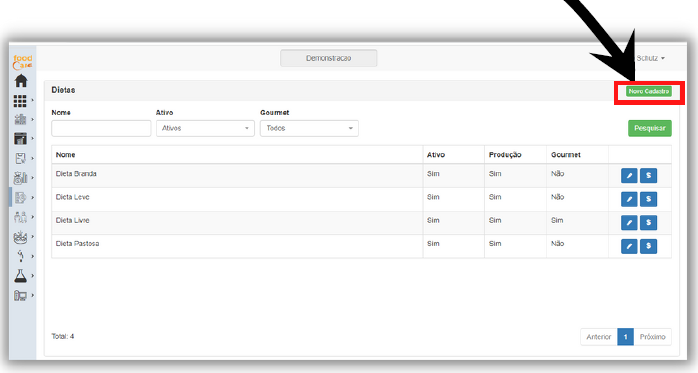The width and height of the screenshot is (698, 373).
Task: Click the foodCare logo
Action: pos(22,62)
